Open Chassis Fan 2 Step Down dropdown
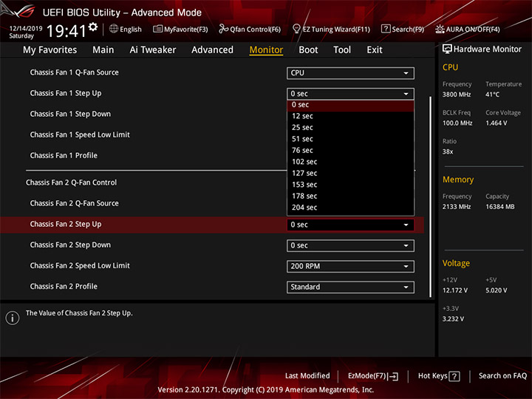 click(350, 245)
